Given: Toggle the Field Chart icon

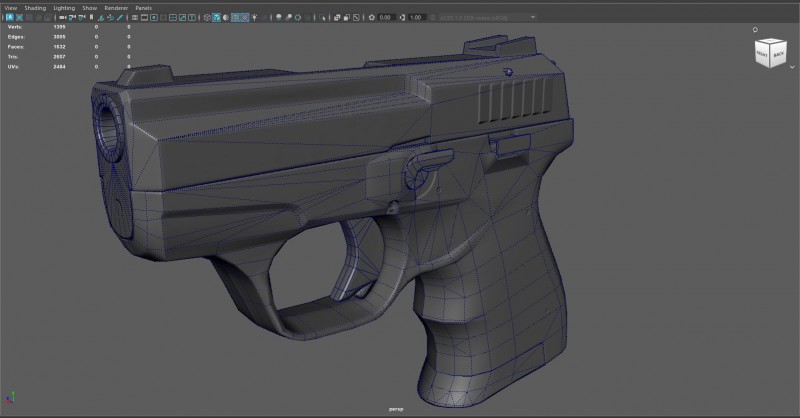Looking at the screenshot, I should (173, 17).
